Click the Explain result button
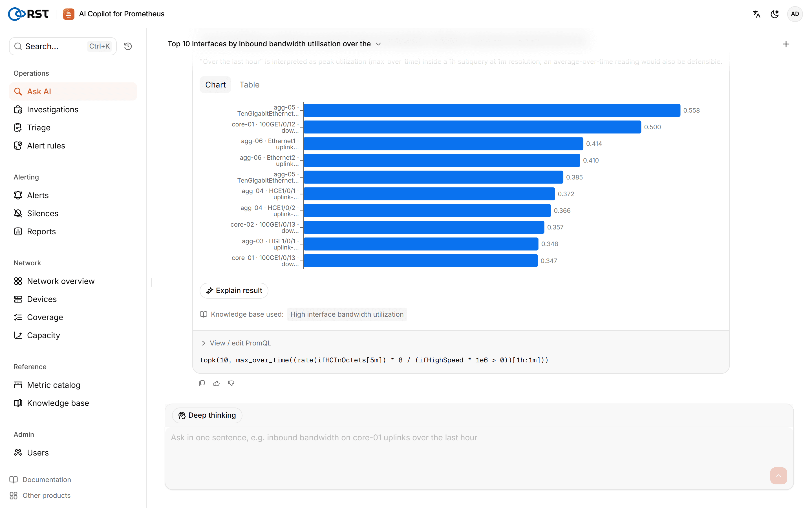812x508 pixels. (234, 291)
